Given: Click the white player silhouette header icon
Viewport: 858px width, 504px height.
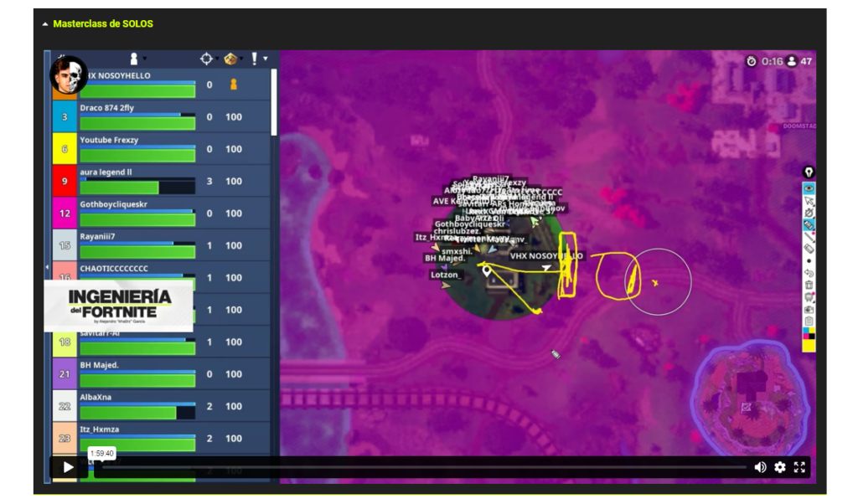Looking at the screenshot, I should [x=134, y=59].
